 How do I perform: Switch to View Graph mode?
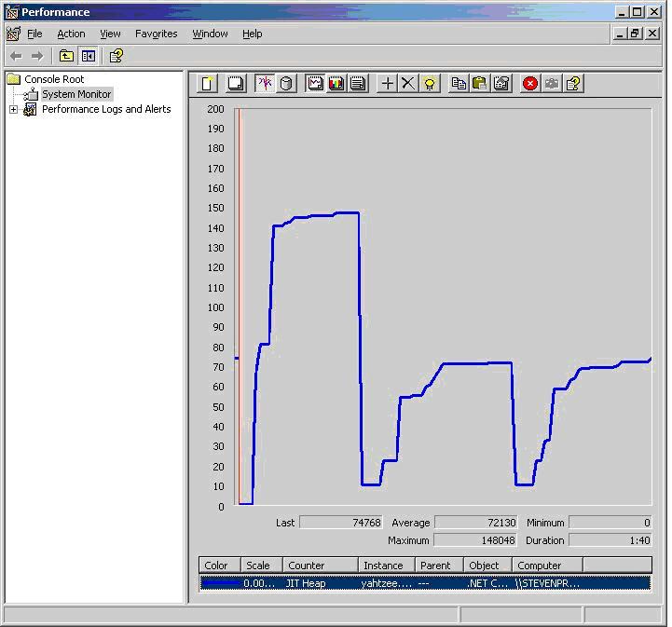315,83
